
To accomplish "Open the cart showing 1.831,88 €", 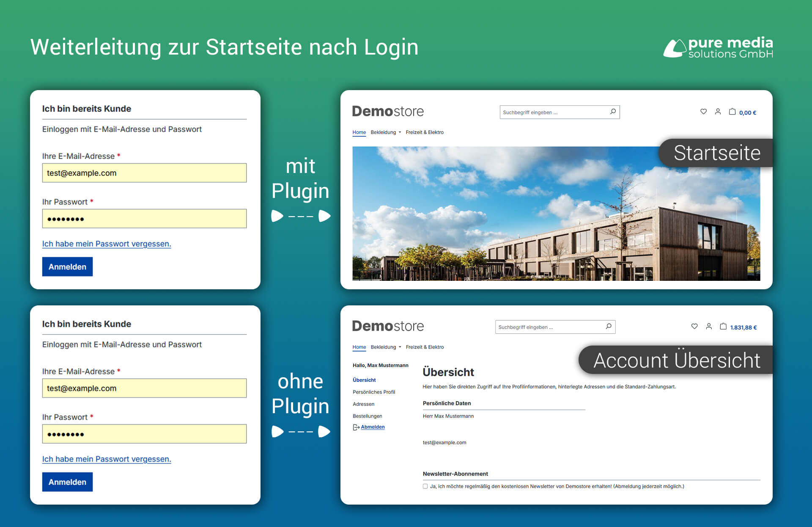I will click(x=724, y=327).
